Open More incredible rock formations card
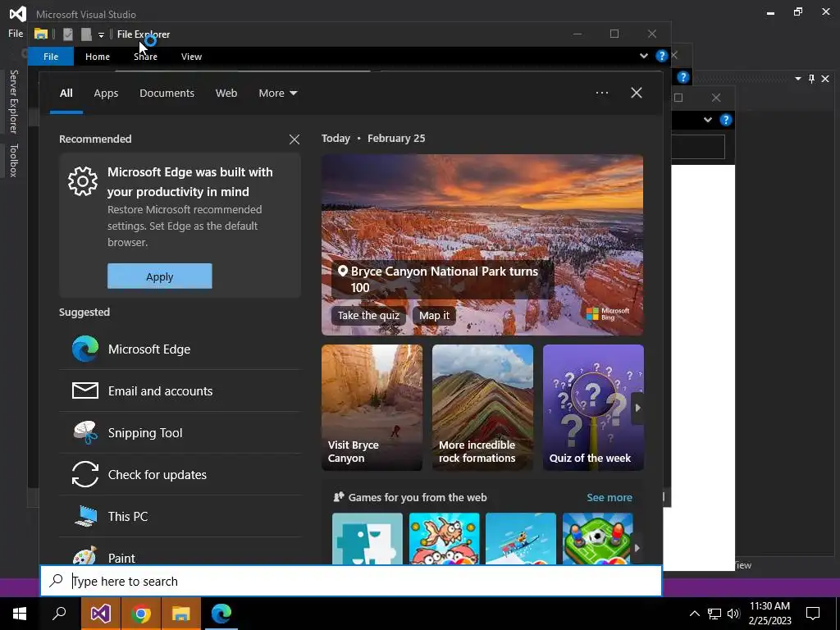Screen dimensions: 840x630 click(482, 408)
